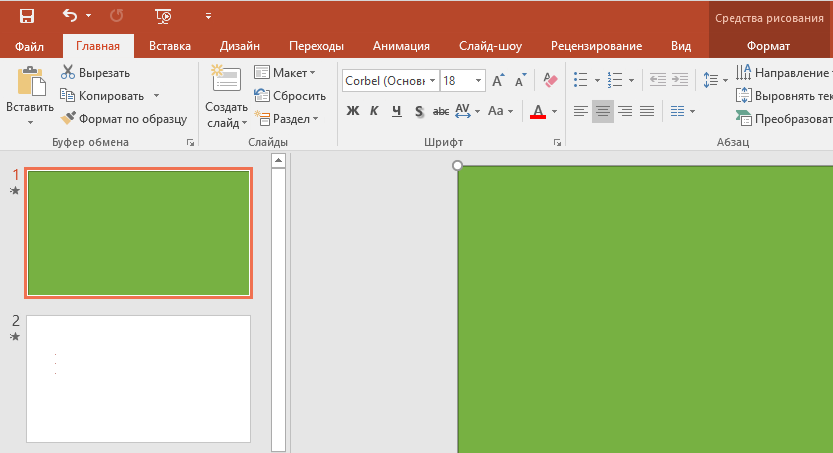Switch to the Дизайн tab
The image size is (833, 453).
pos(240,46)
